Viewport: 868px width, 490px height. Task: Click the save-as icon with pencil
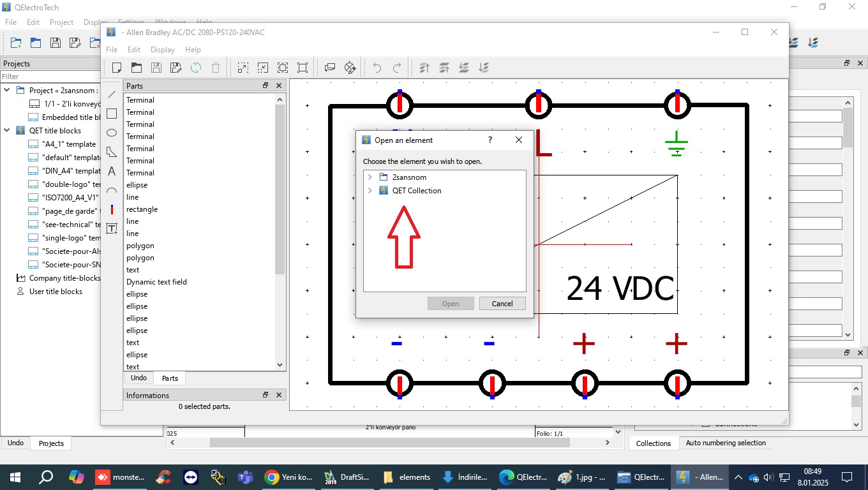tap(176, 68)
